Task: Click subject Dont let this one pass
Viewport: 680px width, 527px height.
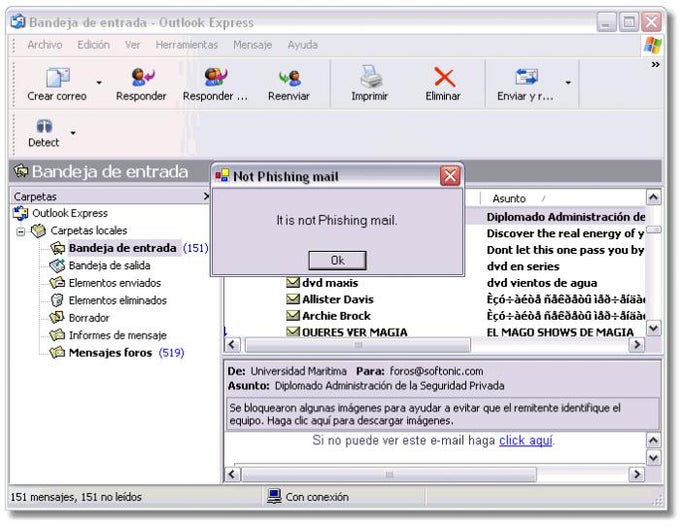Action: (565, 250)
